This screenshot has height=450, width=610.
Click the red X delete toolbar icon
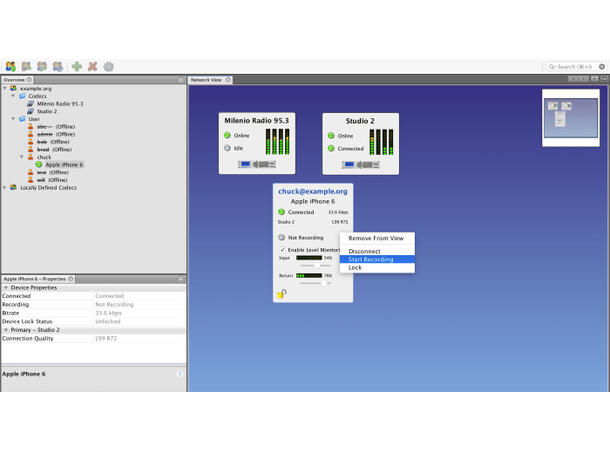(93, 67)
